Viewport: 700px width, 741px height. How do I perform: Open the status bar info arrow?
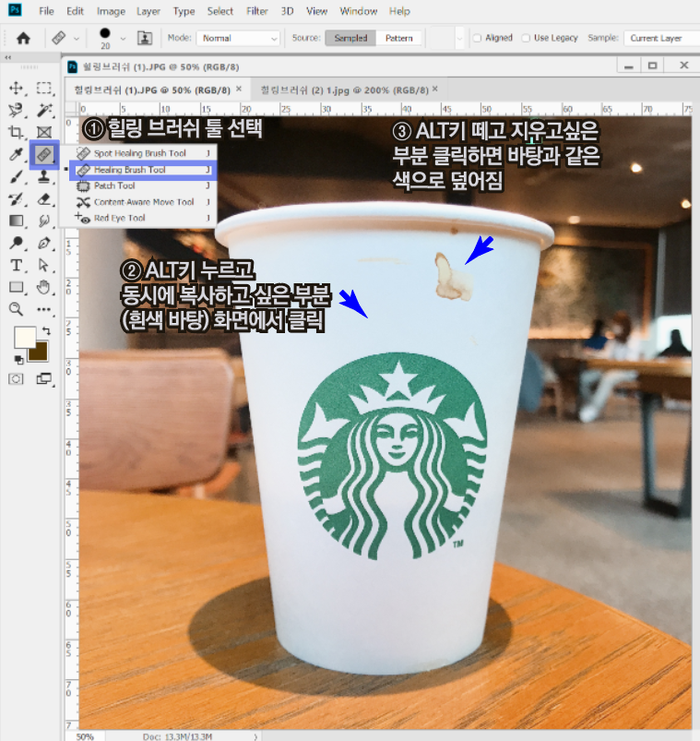point(255,736)
